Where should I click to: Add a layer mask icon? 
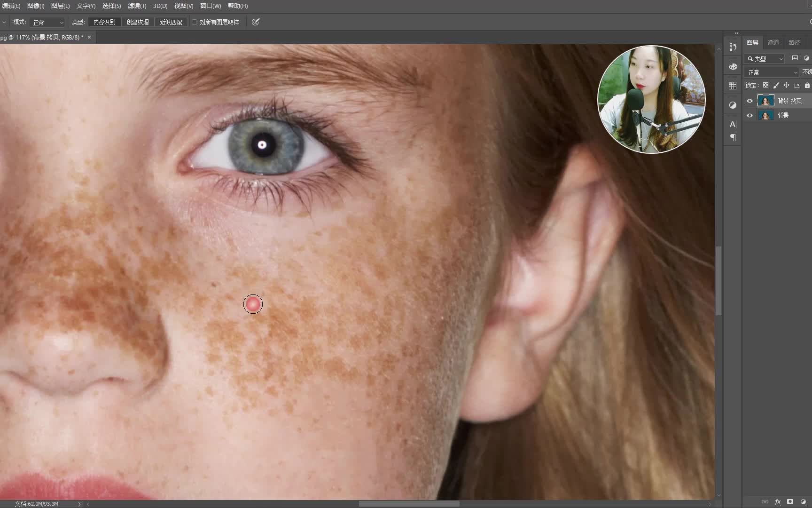(x=790, y=502)
